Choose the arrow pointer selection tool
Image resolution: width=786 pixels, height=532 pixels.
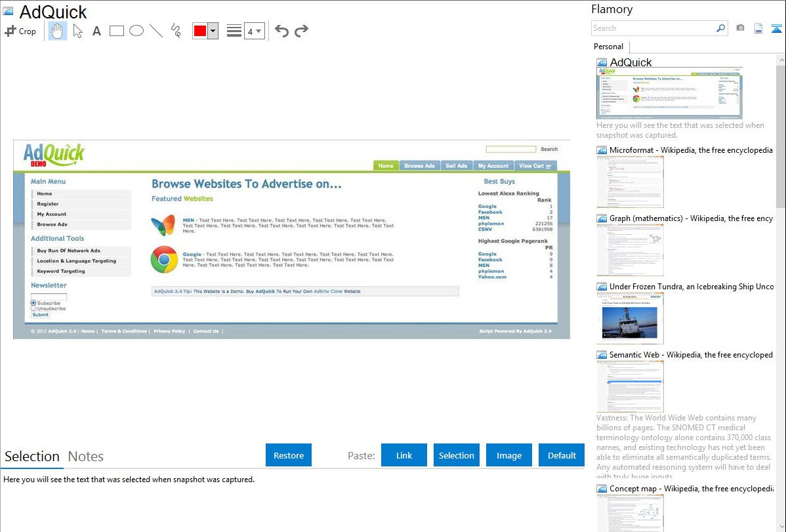[x=77, y=31]
